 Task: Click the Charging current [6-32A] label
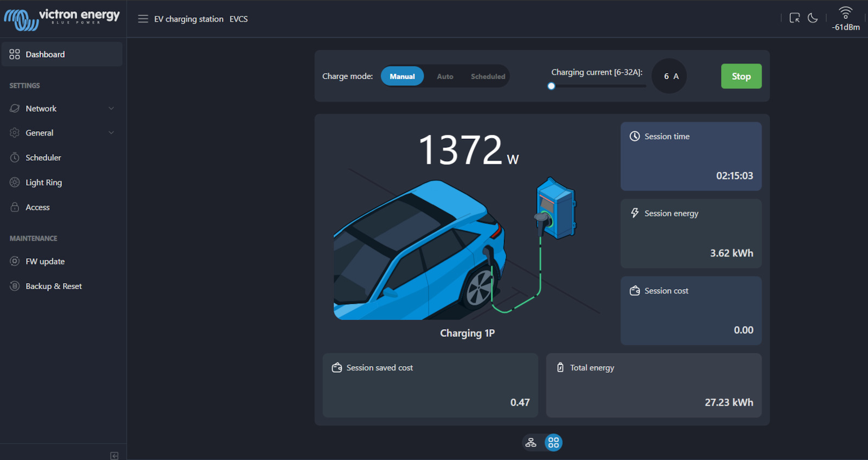(x=597, y=72)
